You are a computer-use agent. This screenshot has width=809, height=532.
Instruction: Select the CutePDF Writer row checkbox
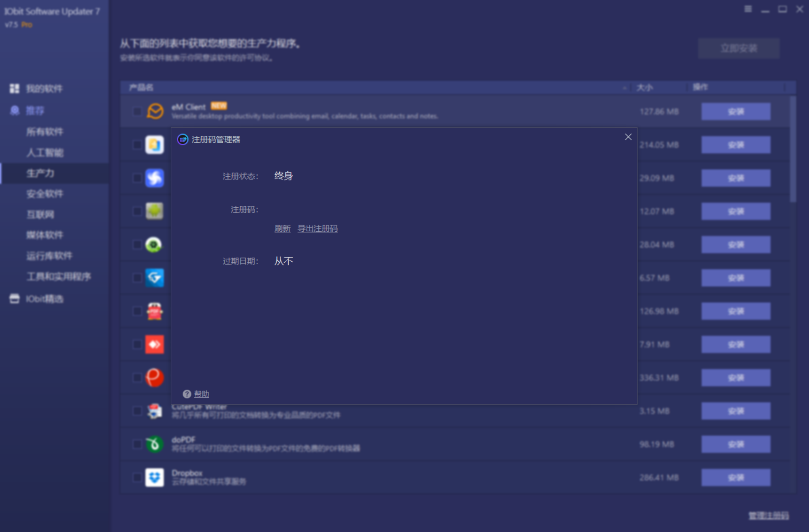[x=137, y=411]
